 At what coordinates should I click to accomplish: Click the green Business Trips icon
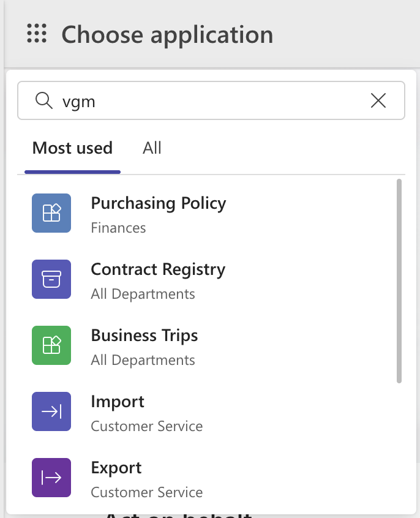pyautogui.click(x=51, y=345)
